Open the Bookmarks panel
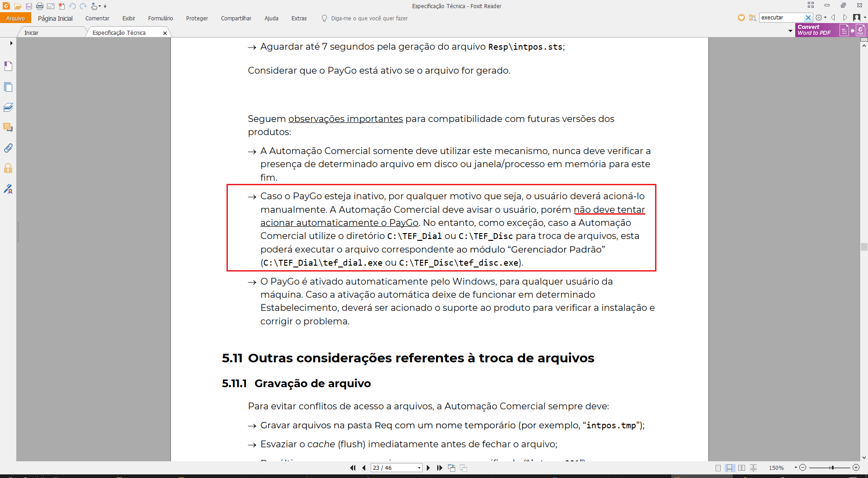This screenshot has width=868, height=478. coord(8,66)
